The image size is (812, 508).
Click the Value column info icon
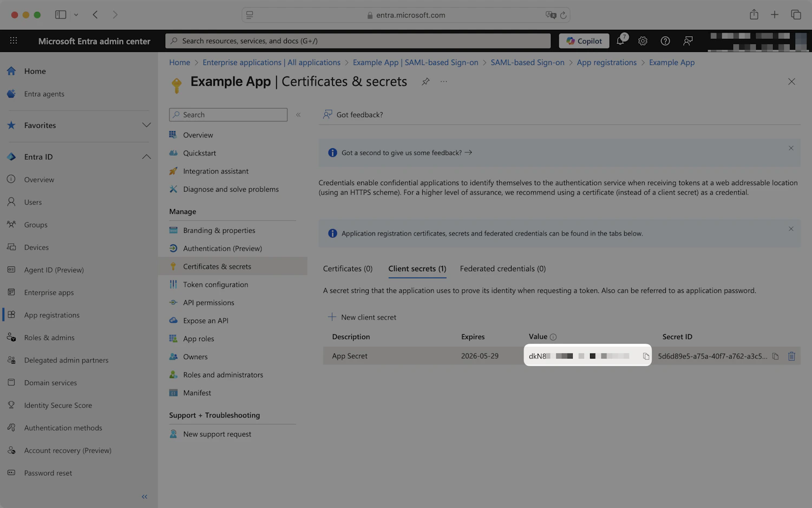click(x=553, y=337)
